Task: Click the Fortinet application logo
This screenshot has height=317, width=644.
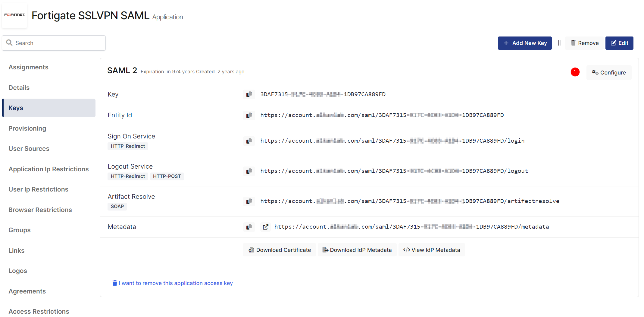Action: point(14,15)
